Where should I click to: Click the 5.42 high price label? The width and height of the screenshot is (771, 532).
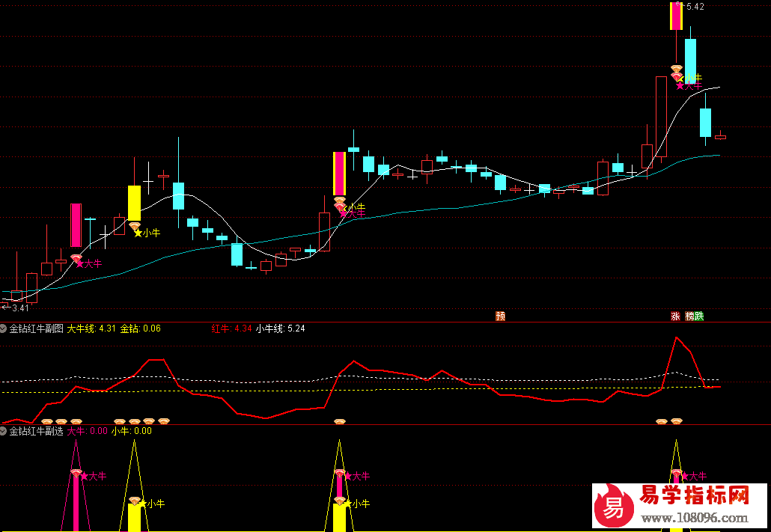click(694, 7)
